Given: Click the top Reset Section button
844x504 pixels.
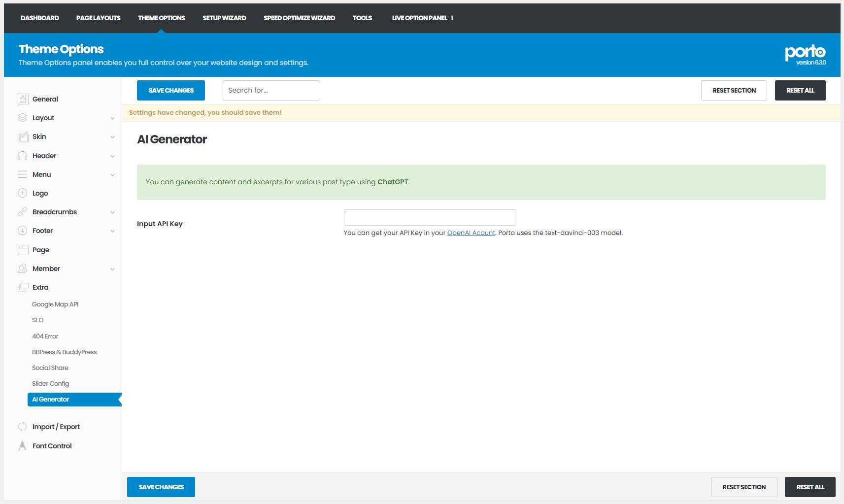Looking at the screenshot, I should coord(734,91).
